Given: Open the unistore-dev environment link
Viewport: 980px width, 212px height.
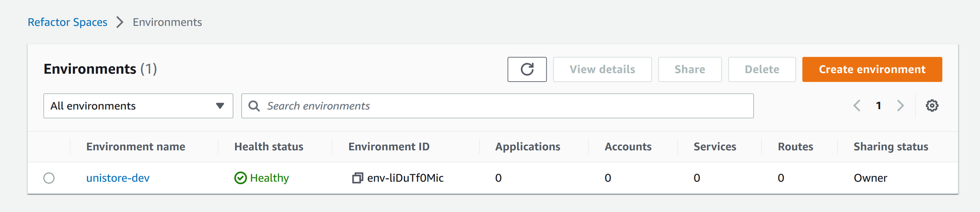Looking at the screenshot, I should coord(118,178).
